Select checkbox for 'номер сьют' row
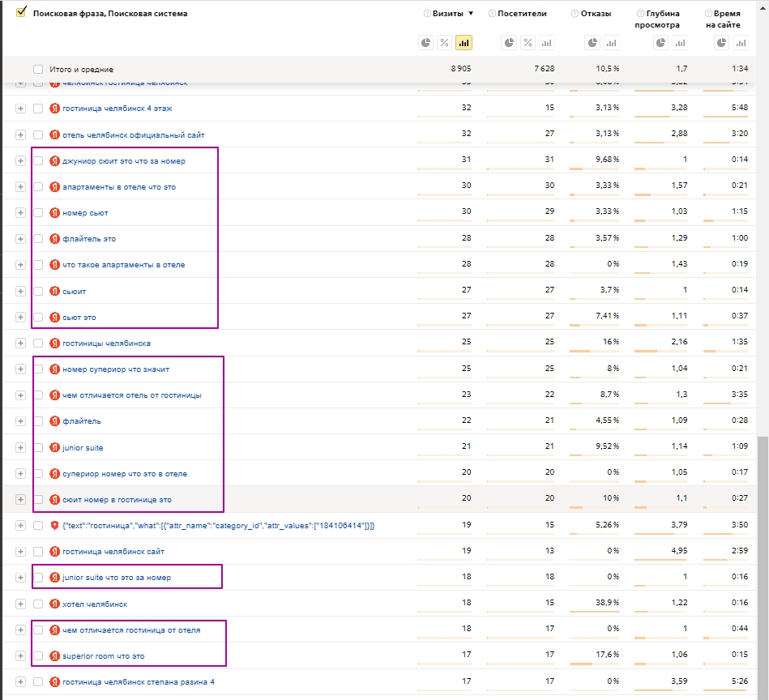Image resolution: width=769 pixels, height=700 pixels. [x=38, y=213]
